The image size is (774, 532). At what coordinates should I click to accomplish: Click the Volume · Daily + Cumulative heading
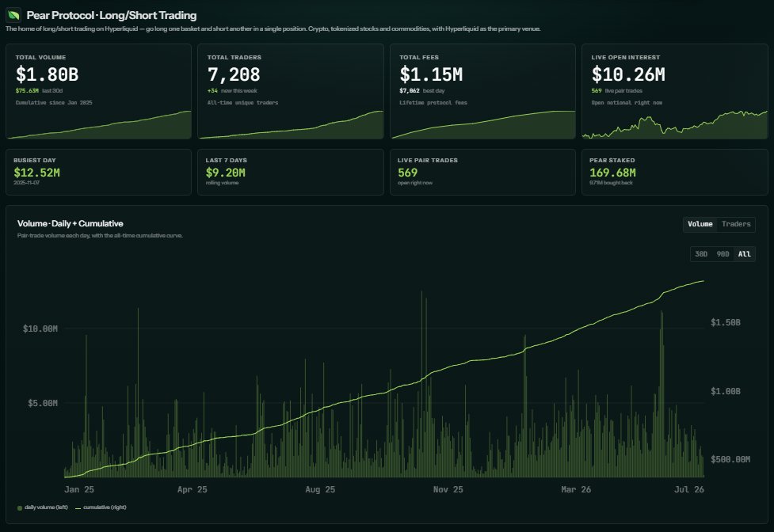(x=70, y=223)
